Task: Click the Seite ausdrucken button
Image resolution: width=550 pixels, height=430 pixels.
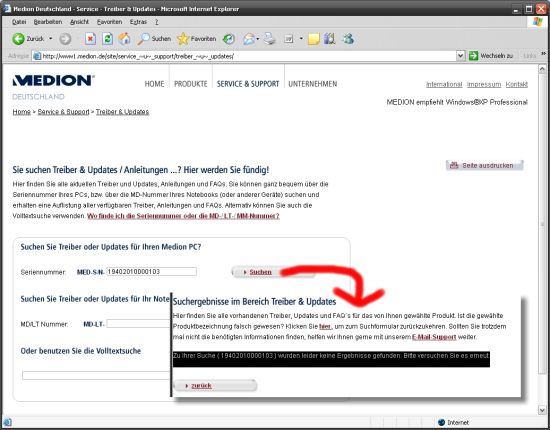Action: coord(484,165)
